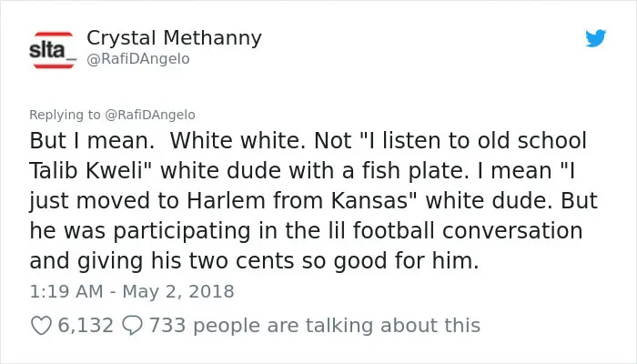
Task: Click the May 2, 2018 date
Action: 178,292
